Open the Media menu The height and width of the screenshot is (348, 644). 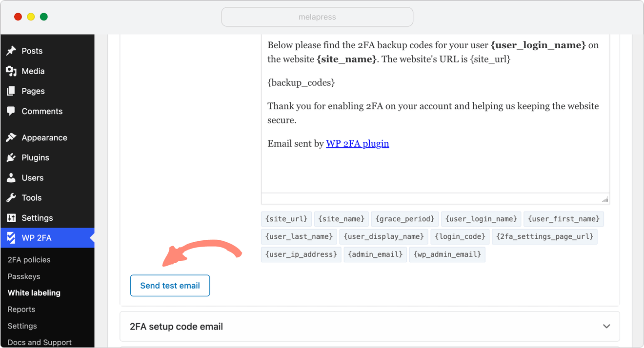tap(47, 71)
